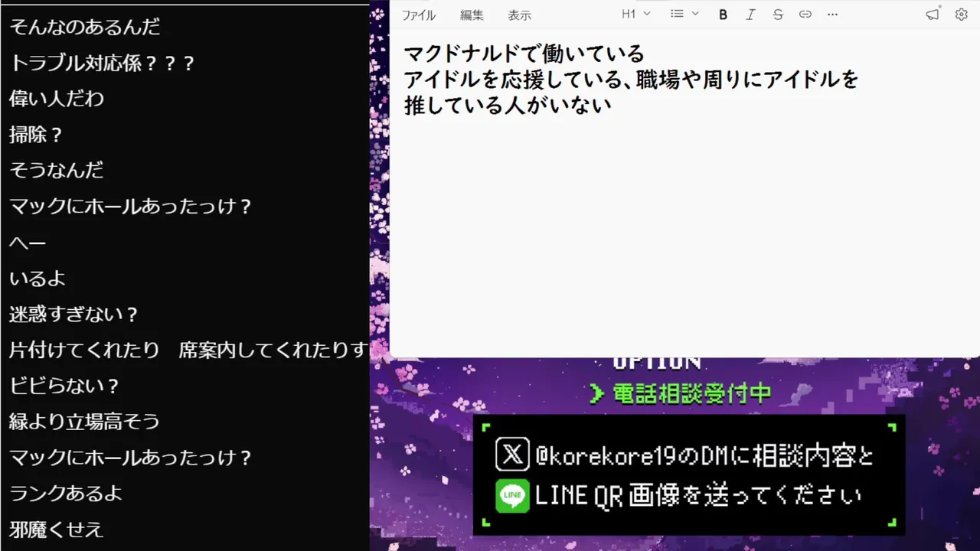Click the 電話相談受付中 banner text
Screen dimensions: 980x551
[x=691, y=393]
